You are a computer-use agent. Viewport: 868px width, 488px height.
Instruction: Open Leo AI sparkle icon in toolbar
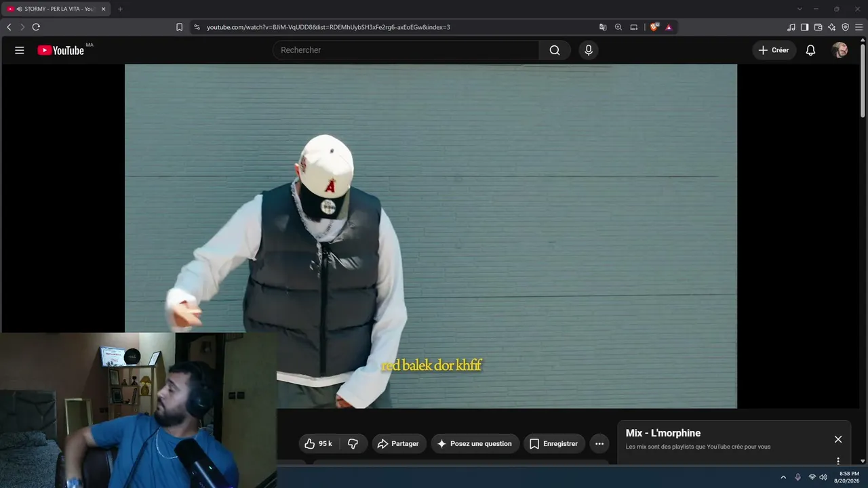(x=831, y=27)
